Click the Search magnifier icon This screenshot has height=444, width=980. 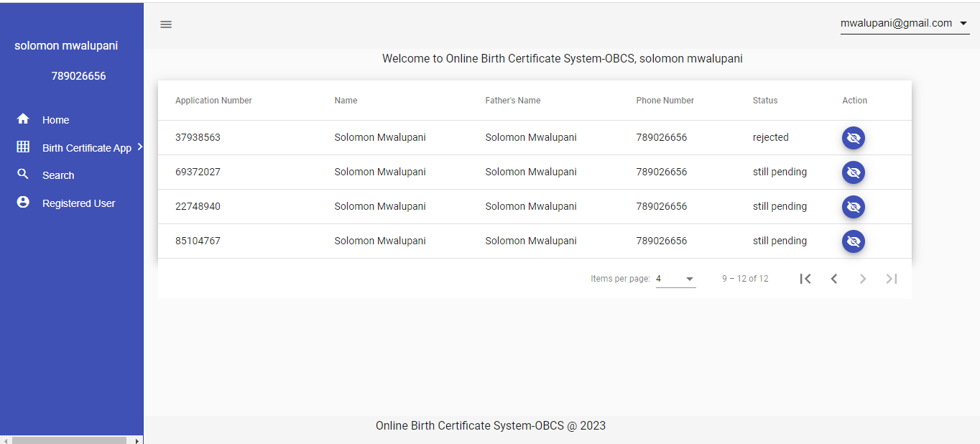pyautogui.click(x=23, y=175)
